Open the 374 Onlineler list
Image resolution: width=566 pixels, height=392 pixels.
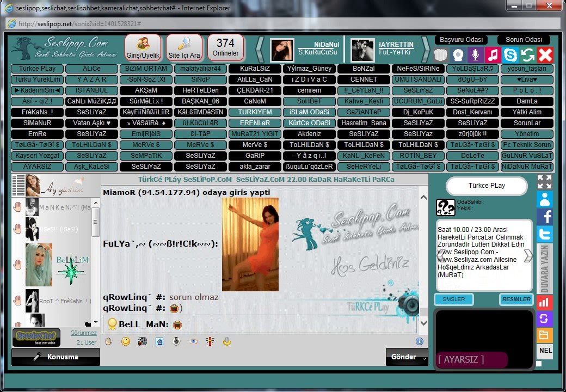coord(226,48)
